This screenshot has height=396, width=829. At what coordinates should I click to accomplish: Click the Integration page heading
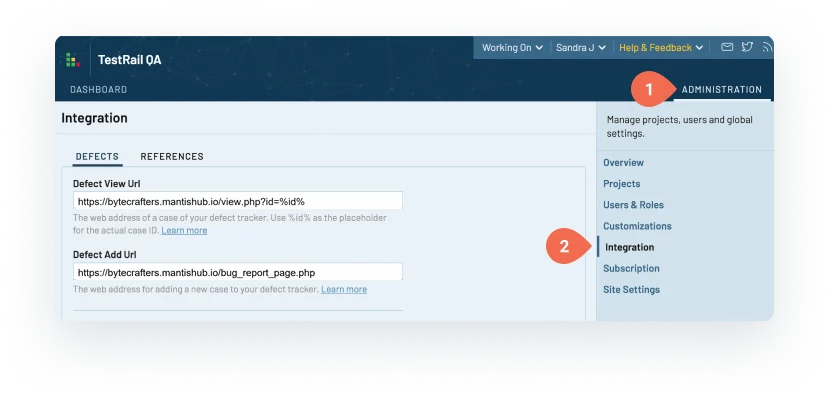pyautogui.click(x=94, y=118)
